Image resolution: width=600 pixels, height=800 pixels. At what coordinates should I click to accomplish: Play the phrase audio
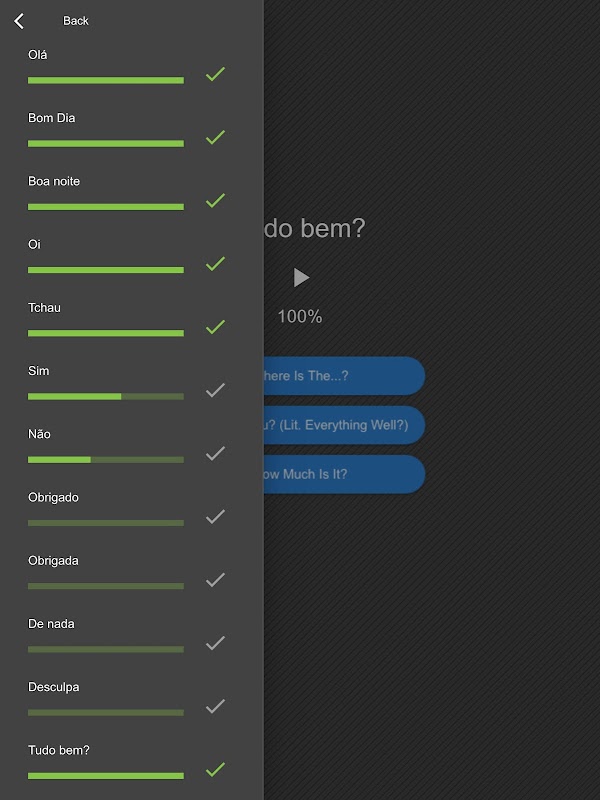pos(301,278)
